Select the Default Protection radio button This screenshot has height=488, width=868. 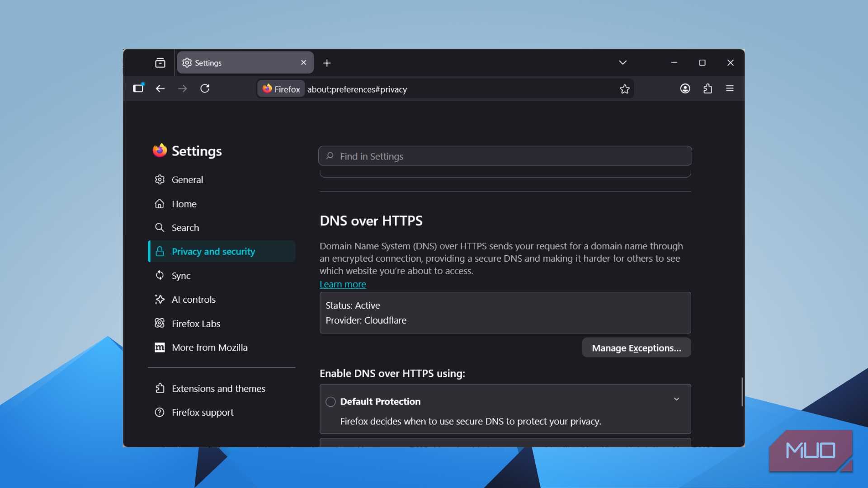click(330, 402)
